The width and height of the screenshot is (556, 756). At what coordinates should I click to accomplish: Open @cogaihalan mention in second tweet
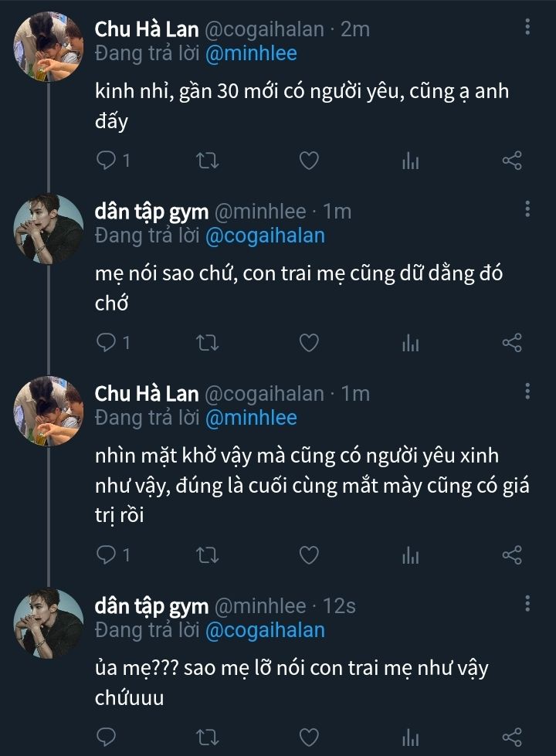pos(265,236)
